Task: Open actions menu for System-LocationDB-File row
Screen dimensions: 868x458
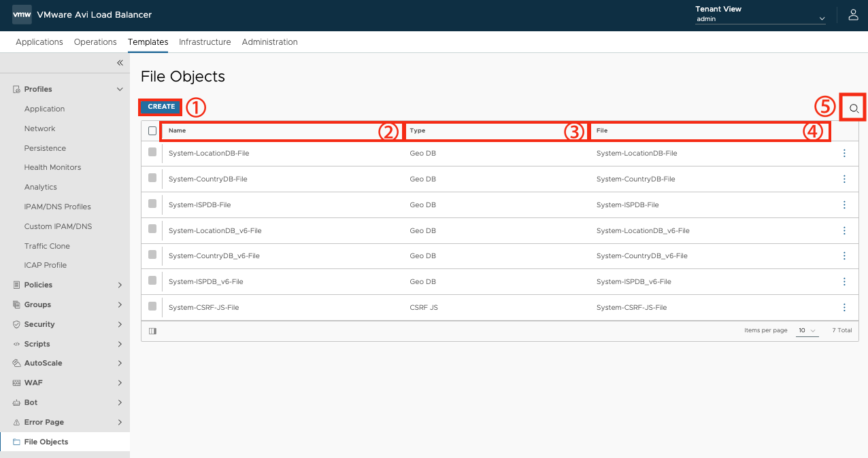Action: tap(844, 154)
